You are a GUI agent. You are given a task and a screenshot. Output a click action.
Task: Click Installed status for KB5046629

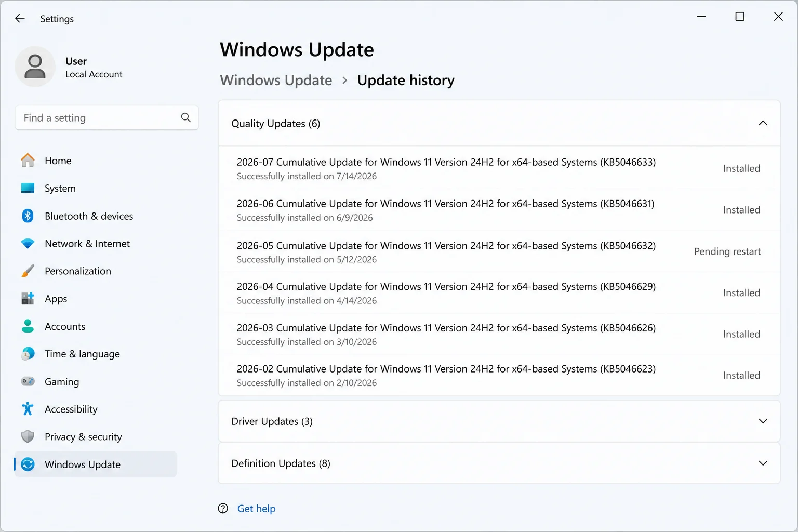(741, 292)
